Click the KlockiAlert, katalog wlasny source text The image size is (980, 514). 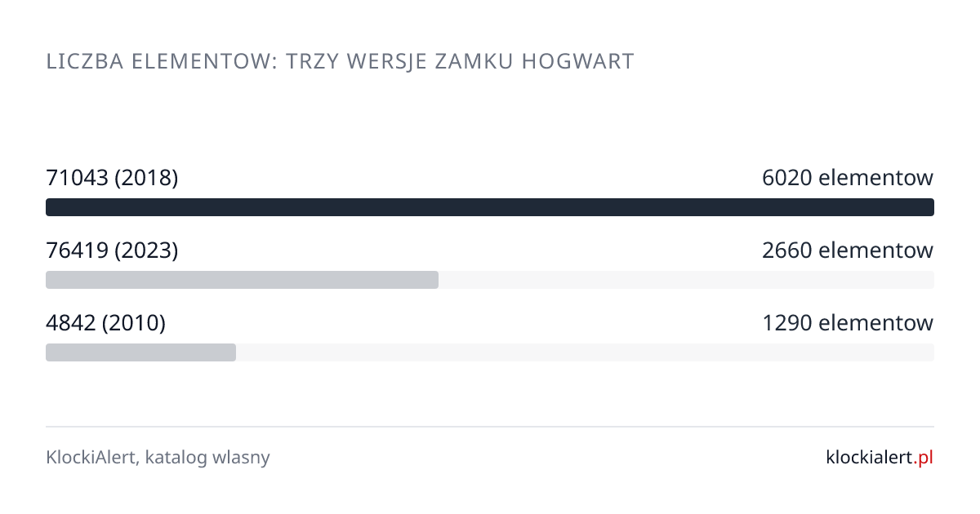tap(158, 458)
